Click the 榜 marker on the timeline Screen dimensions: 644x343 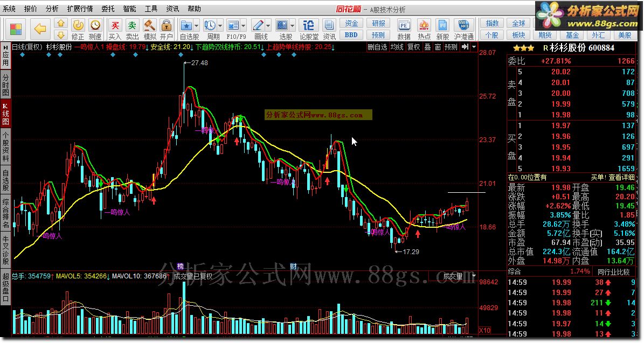(x=181, y=267)
